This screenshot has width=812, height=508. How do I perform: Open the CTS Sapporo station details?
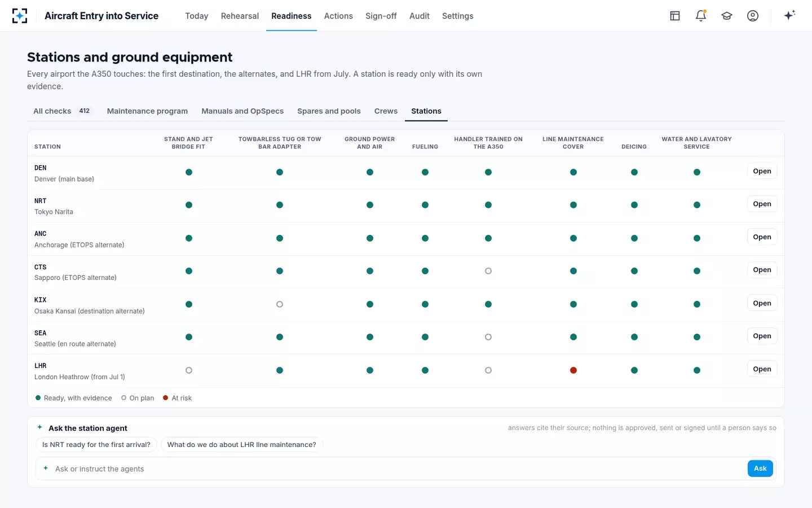[x=762, y=270]
